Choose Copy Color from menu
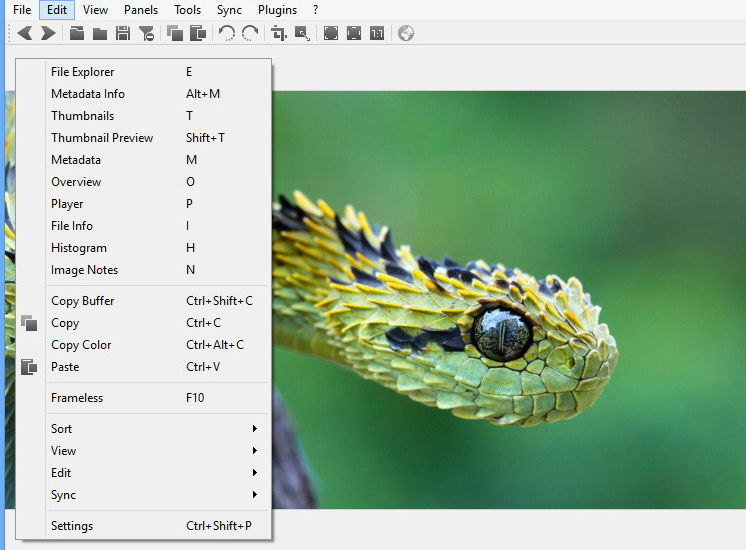This screenshot has height=550, width=746. pyautogui.click(x=144, y=345)
